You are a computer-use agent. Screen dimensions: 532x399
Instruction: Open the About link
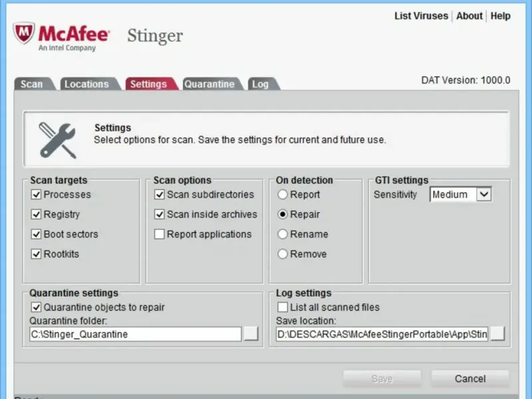469,16
